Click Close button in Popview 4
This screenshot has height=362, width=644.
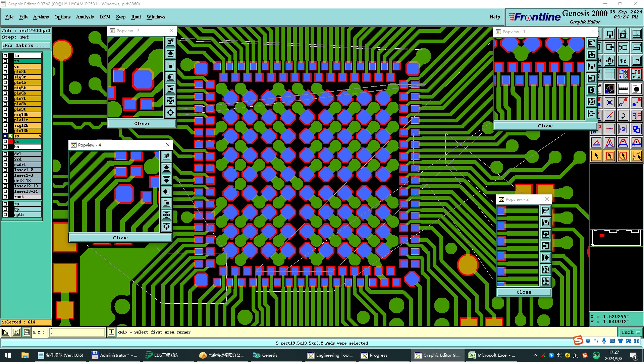coord(120,238)
